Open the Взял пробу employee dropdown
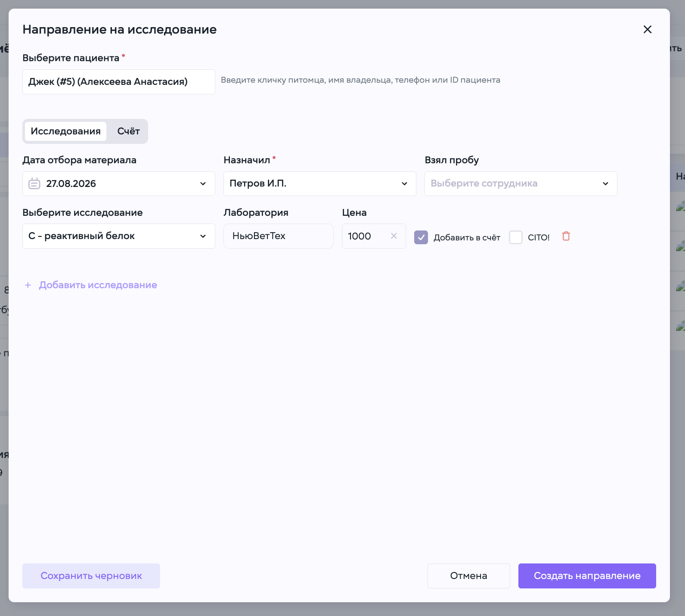This screenshot has height=616, width=685. pos(521,184)
